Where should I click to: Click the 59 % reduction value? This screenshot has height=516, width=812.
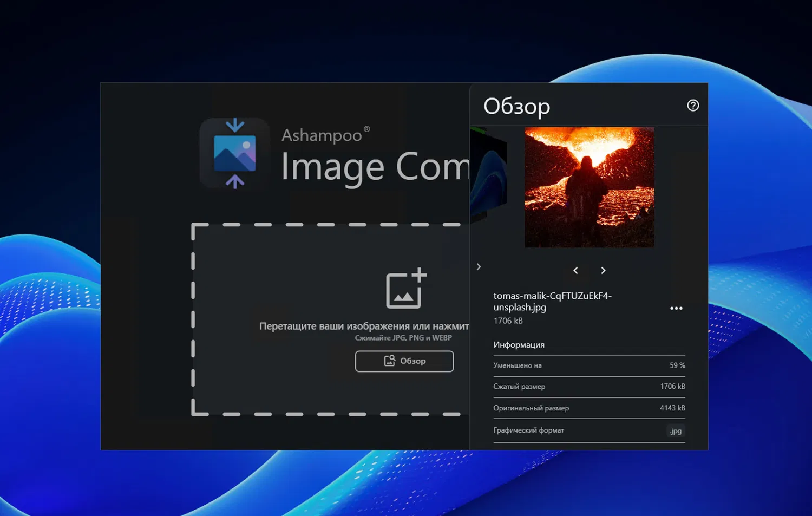[677, 365]
